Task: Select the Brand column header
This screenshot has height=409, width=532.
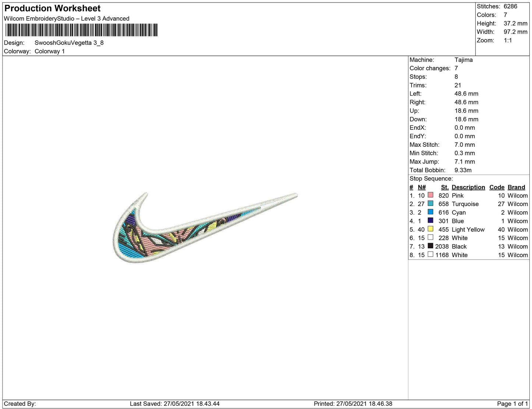Action: [517, 187]
